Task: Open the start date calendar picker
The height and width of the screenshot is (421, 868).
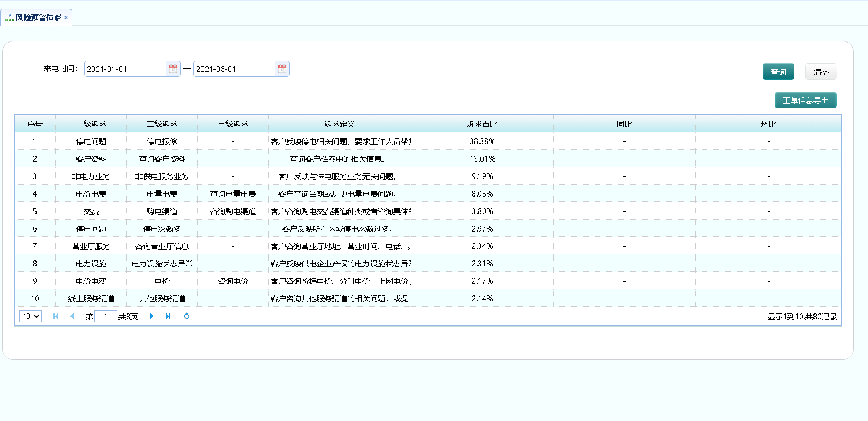Action: point(173,69)
